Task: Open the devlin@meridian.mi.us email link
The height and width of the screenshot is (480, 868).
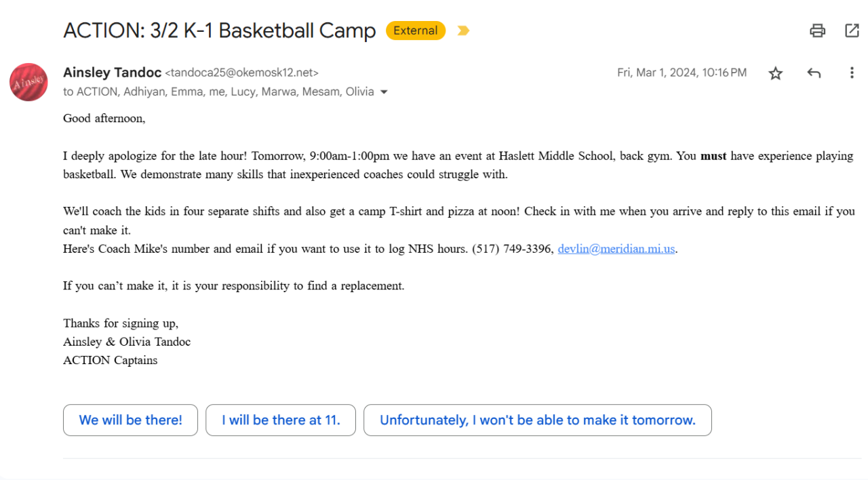Action: (x=616, y=249)
